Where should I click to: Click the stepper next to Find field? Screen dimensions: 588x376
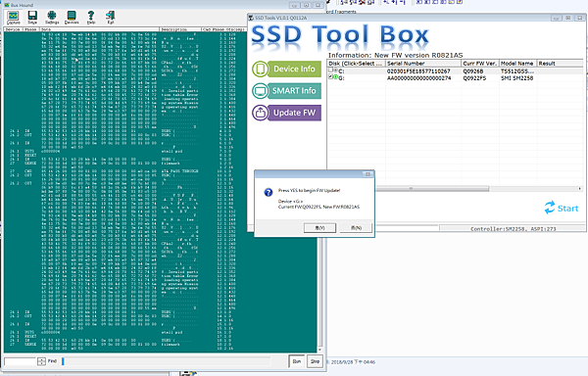41,361
